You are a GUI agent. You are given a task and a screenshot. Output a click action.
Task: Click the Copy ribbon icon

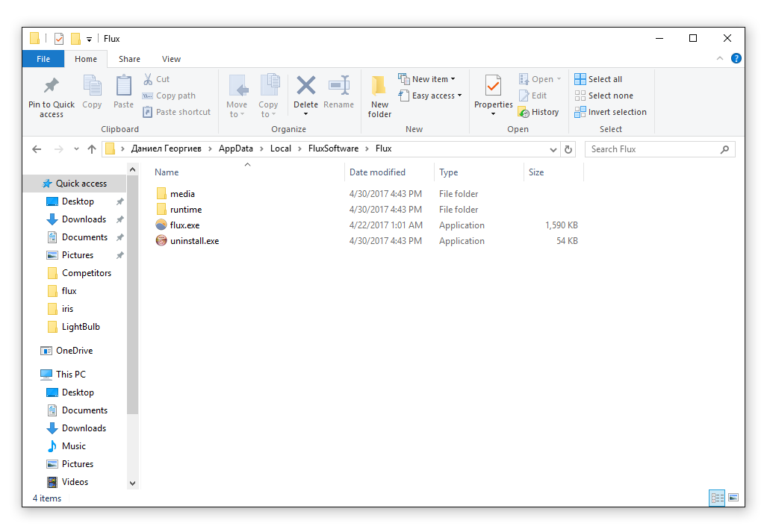point(92,86)
